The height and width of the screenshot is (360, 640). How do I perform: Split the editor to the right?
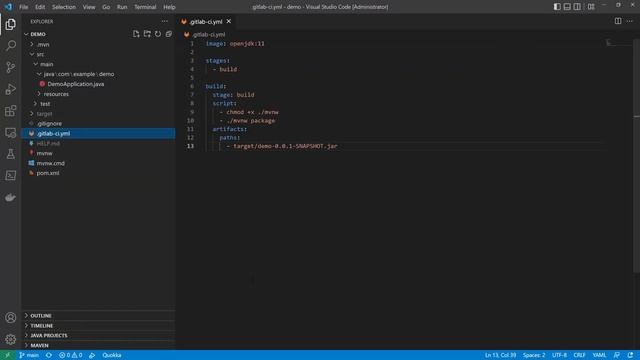[x=618, y=21]
